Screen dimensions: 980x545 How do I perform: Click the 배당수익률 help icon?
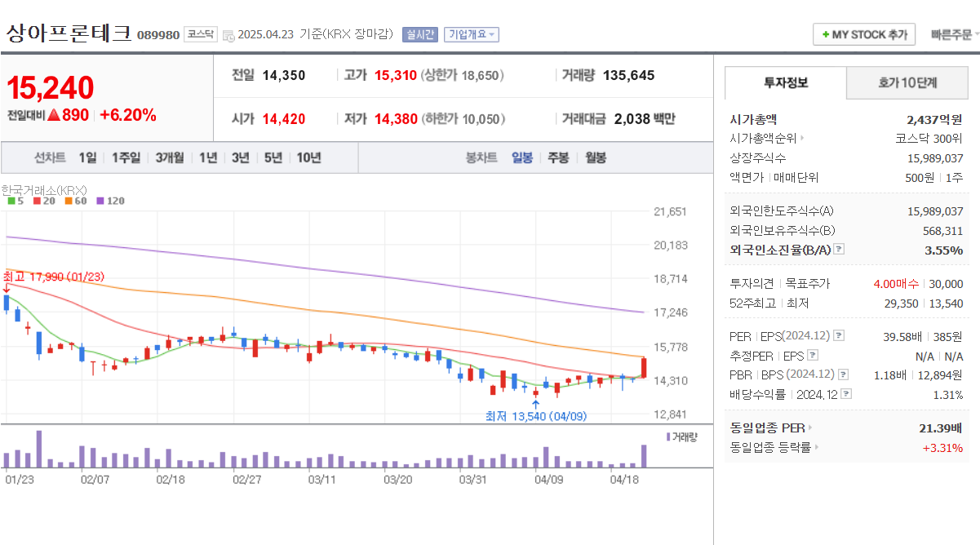845,393
